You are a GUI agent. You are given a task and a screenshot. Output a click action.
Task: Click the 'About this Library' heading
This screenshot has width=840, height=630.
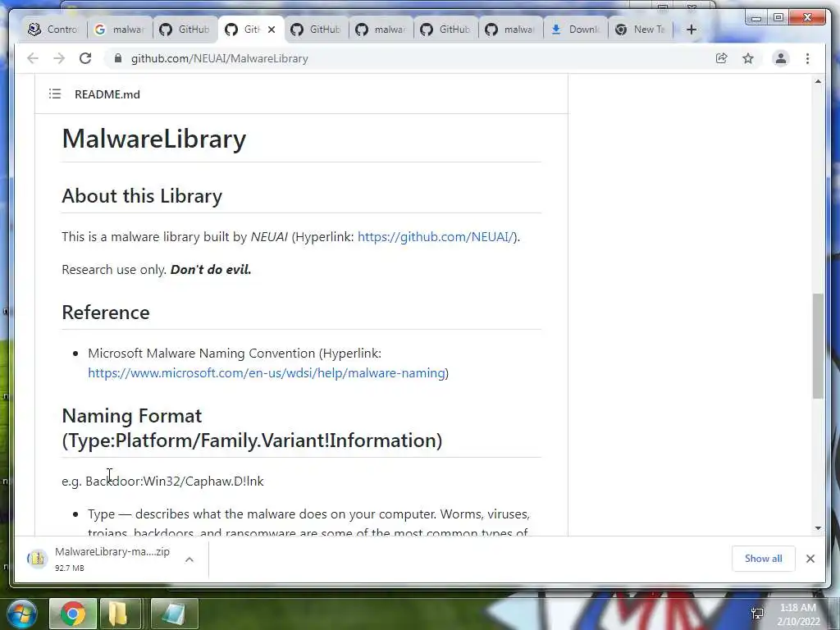coord(142,196)
